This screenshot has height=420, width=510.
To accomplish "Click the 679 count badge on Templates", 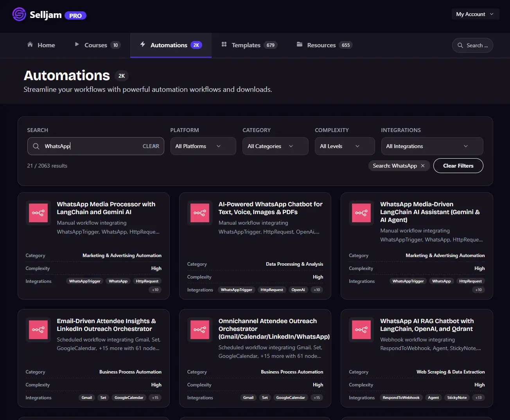I will [x=271, y=45].
